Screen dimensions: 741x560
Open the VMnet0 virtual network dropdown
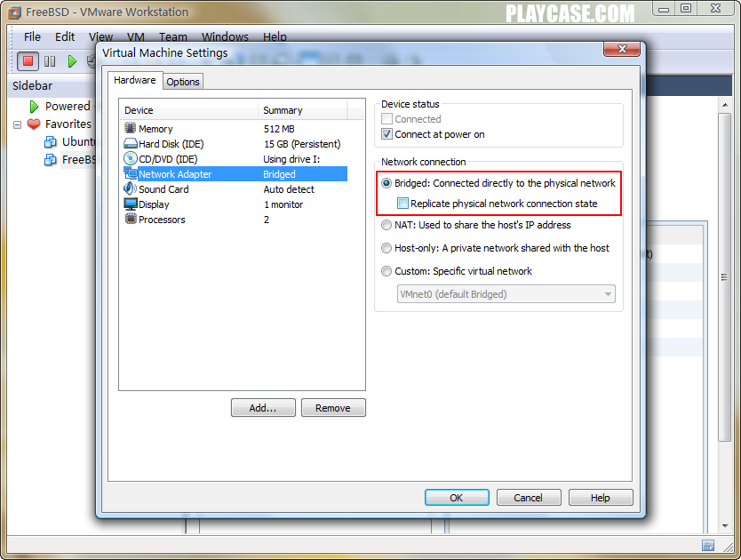click(506, 293)
